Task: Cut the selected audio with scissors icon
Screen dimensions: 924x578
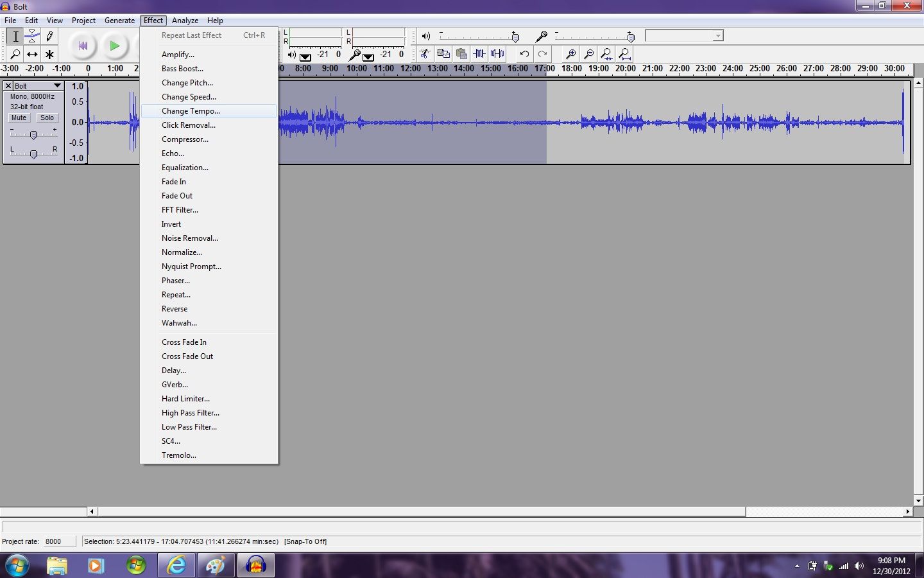Action: point(425,54)
